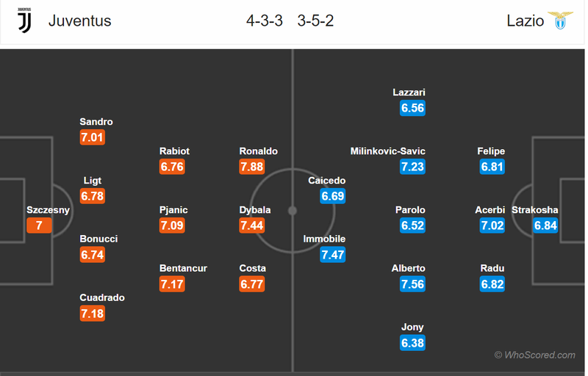Select Alberto's 7.56 rating badge

[412, 284]
